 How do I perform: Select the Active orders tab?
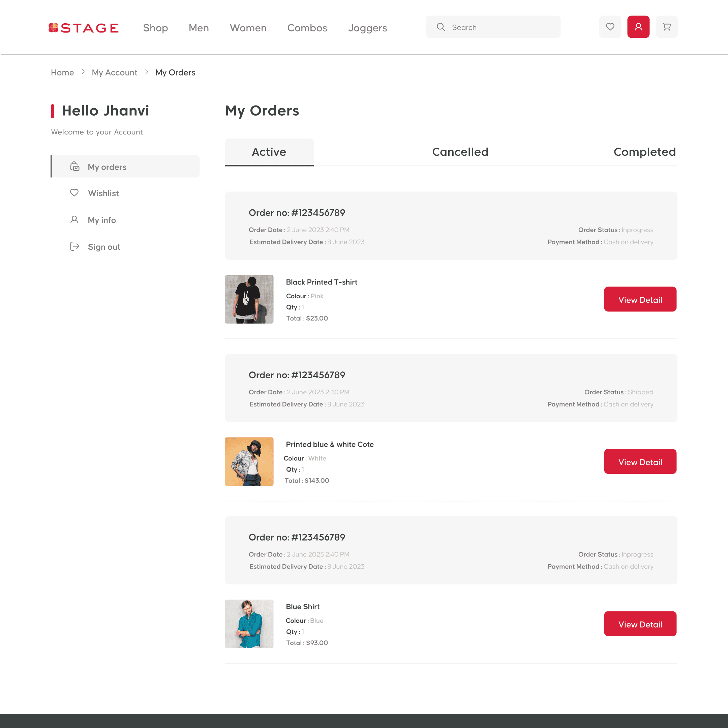pyautogui.click(x=269, y=152)
